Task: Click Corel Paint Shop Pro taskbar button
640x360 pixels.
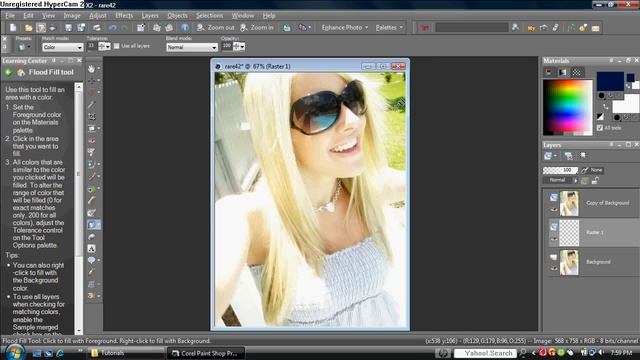Action: point(206,353)
